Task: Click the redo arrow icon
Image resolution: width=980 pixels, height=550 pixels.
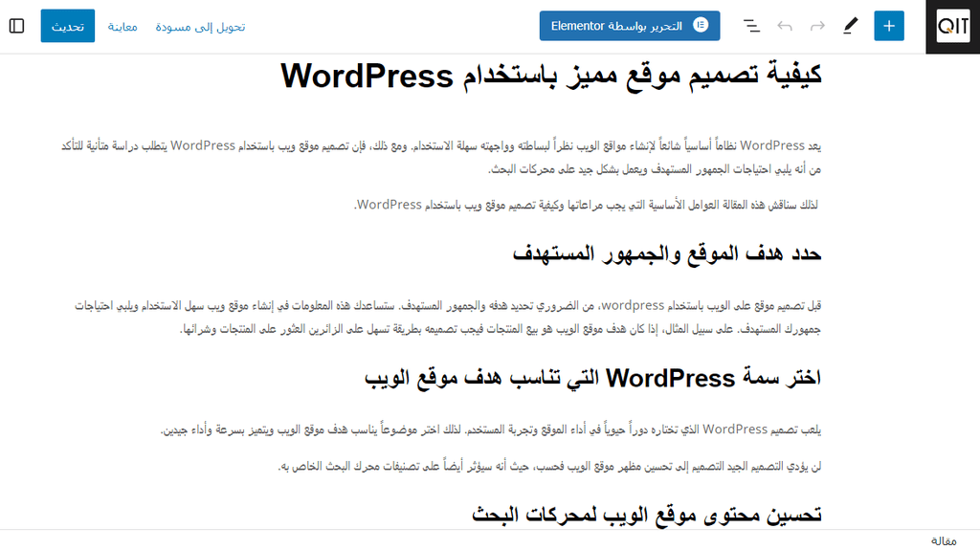Action: tap(817, 26)
